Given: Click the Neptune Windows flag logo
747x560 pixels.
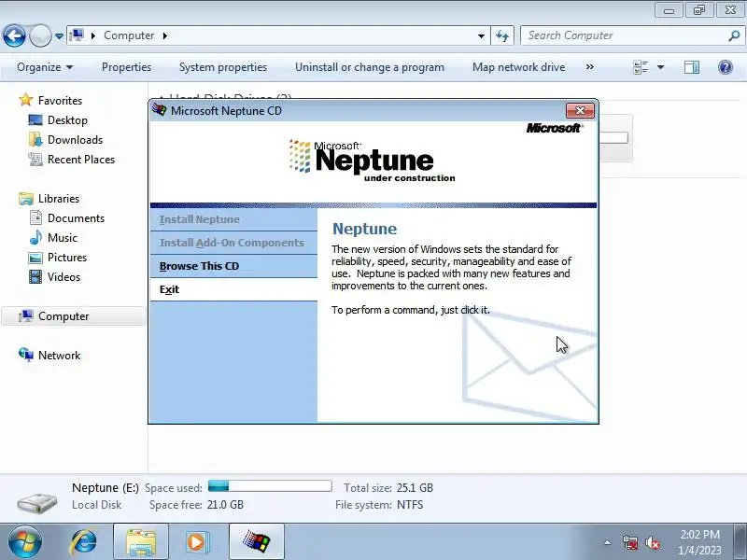Looking at the screenshot, I should click(300, 156).
